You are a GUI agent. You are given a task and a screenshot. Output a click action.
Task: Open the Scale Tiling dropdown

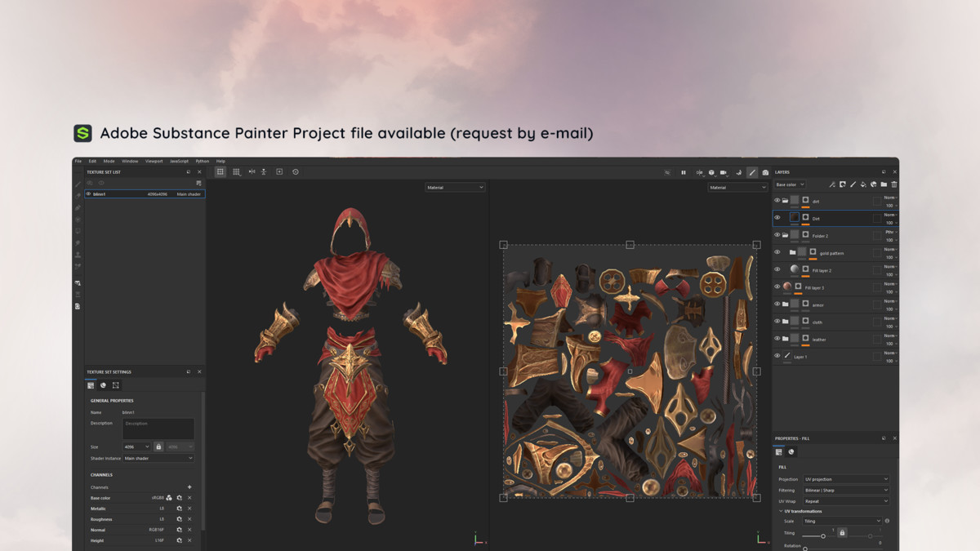click(842, 521)
